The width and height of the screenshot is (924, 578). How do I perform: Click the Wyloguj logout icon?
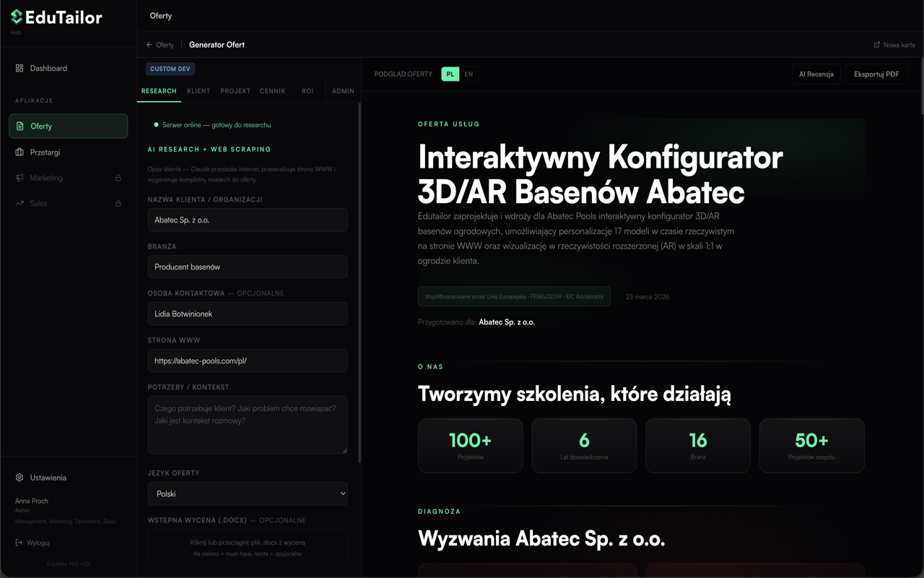[x=19, y=543]
